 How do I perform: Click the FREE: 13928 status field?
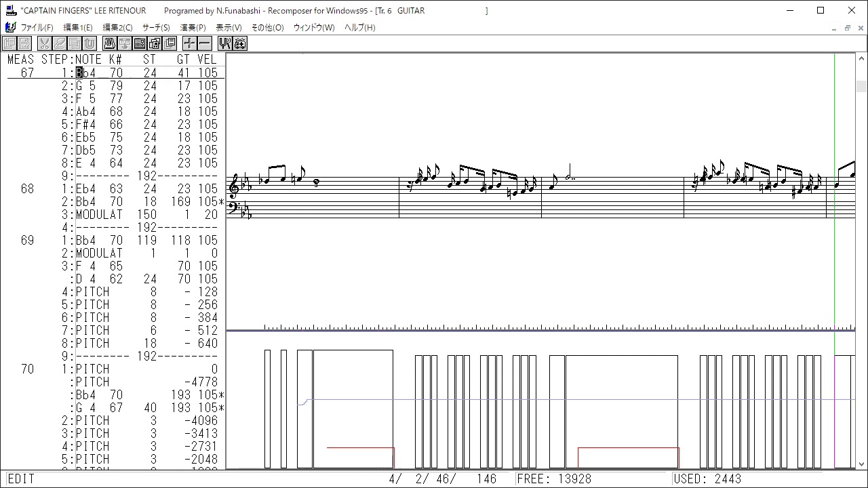[554, 479]
